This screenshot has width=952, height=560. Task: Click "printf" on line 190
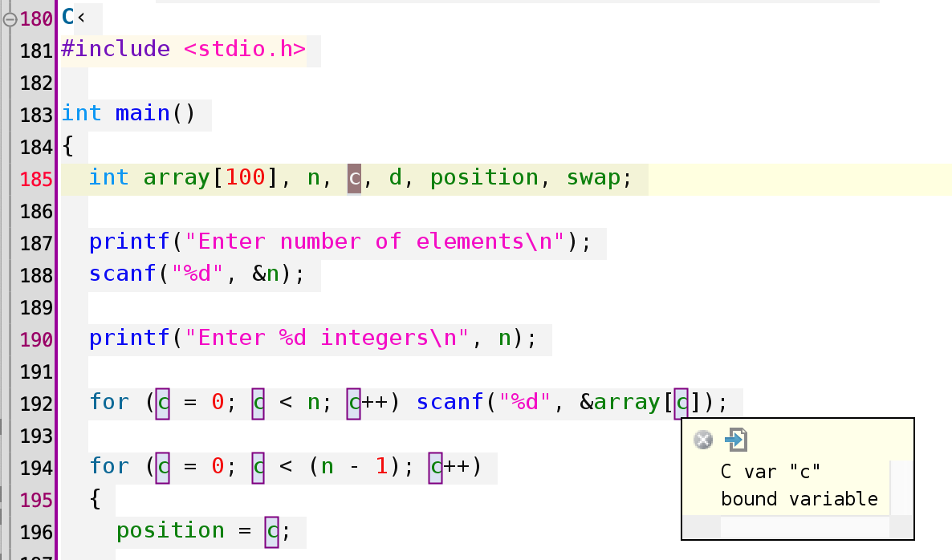click(x=129, y=338)
